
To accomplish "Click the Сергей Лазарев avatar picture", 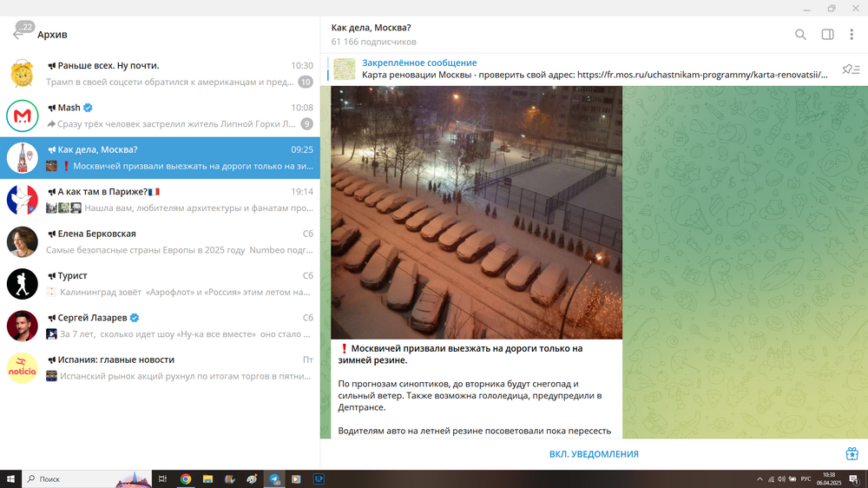I will [23, 326].
